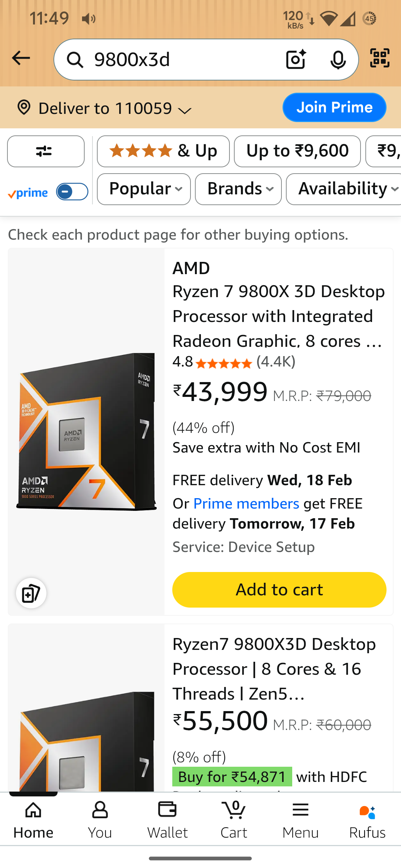Expand the Brands dropdown
This screenshot has height=868, width=401.
point(238,189)
